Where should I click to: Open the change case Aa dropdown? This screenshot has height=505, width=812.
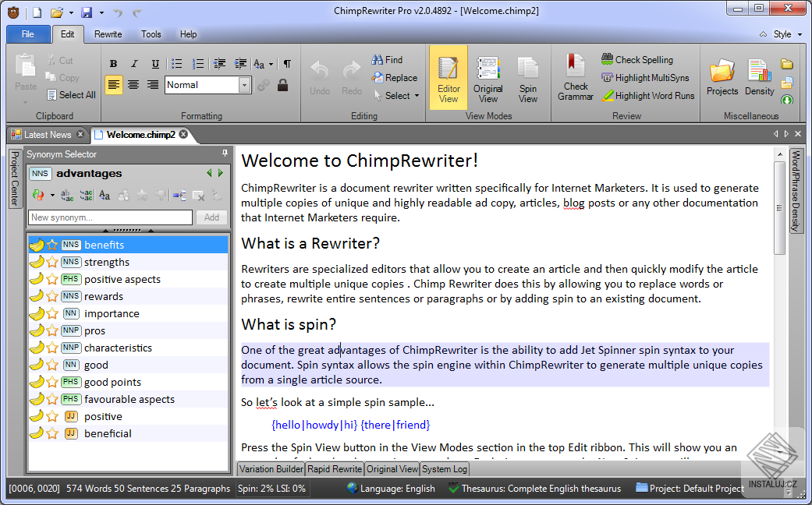click(x=271, y=65)
